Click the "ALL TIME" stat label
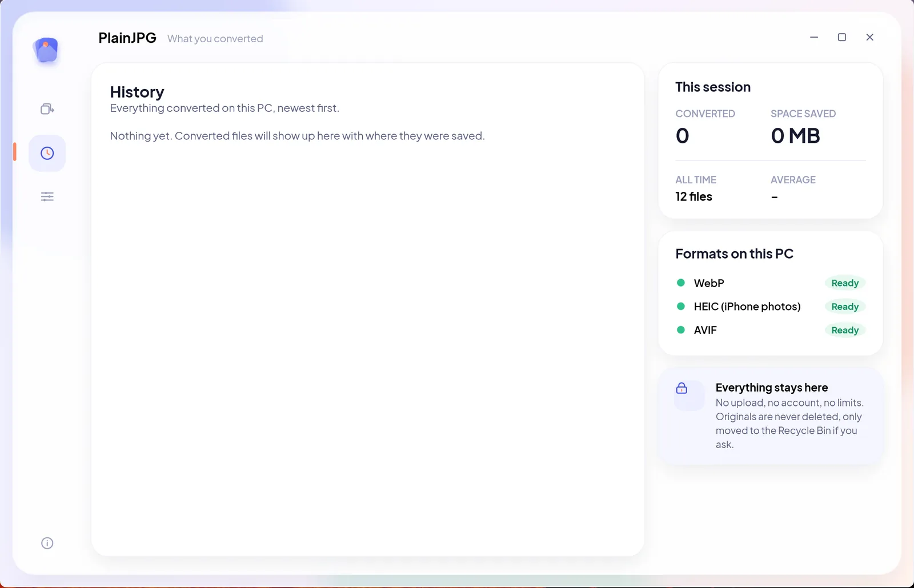This screenshot has width=914, height=588. pyautogui.click(x=696, y=180)
